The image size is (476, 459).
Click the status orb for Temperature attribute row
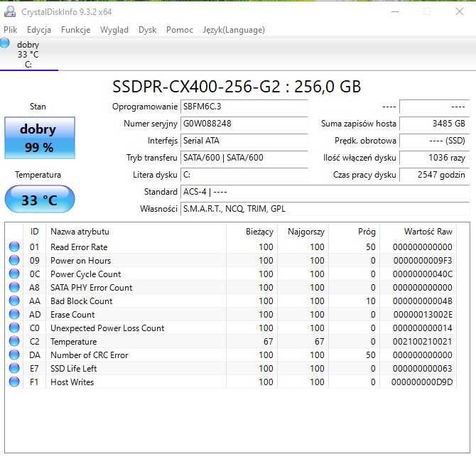tap(14, 341)
